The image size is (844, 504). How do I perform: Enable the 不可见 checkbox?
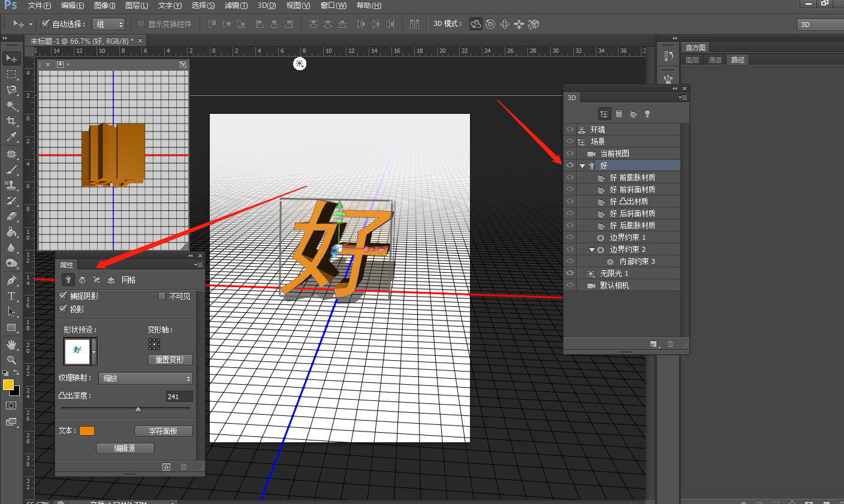coord(162,296)
